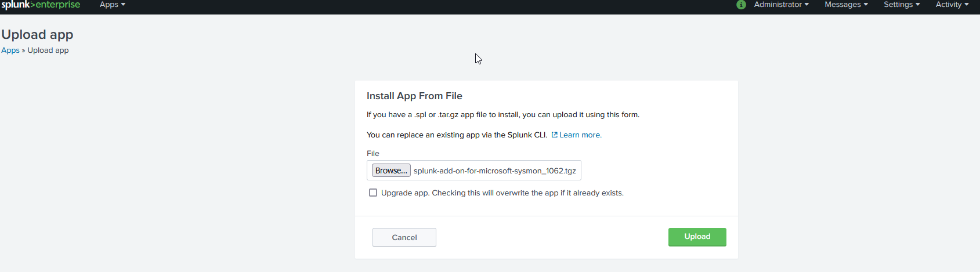Click the Install App From File heading
The width and height of the screenshot is (980, 272).
click(414, 96)
